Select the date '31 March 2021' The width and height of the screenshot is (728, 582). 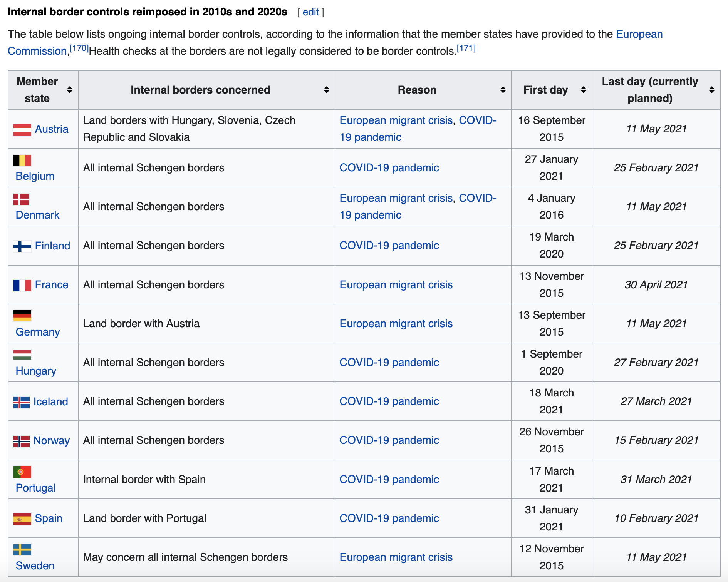coord(656,480)
